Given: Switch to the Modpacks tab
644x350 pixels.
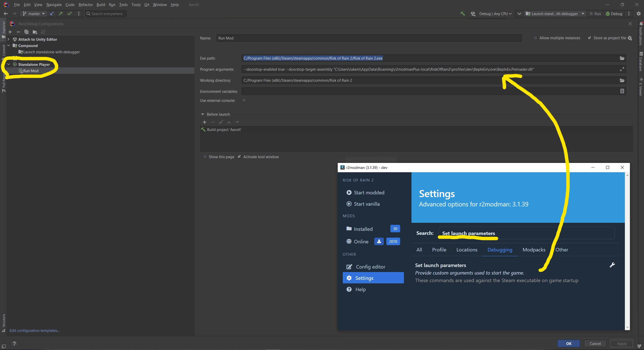Looking at the screenshot, I should coord(534,250).
